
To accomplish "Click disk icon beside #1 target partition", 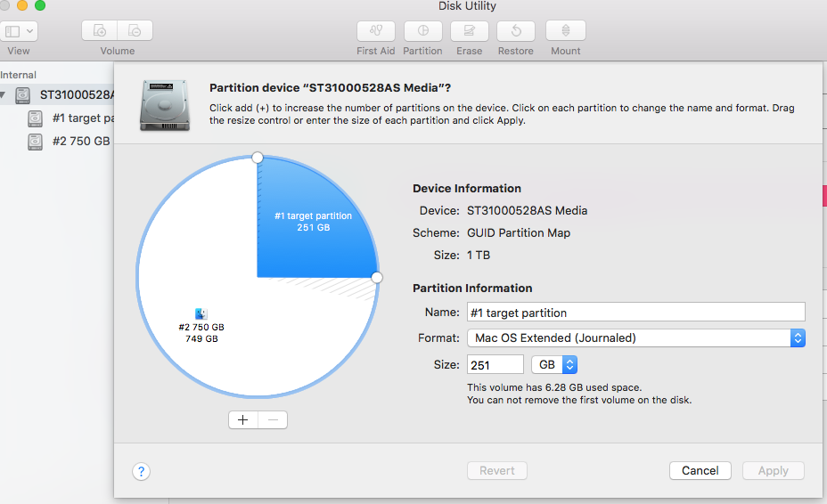I will (x=35, y=118).
